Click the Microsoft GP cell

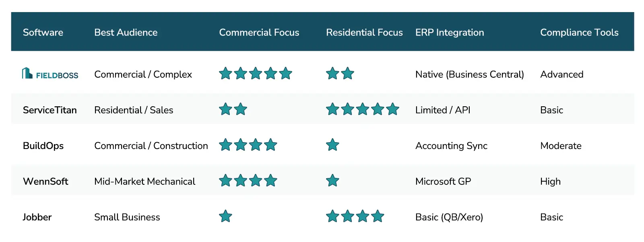(443, 182)
